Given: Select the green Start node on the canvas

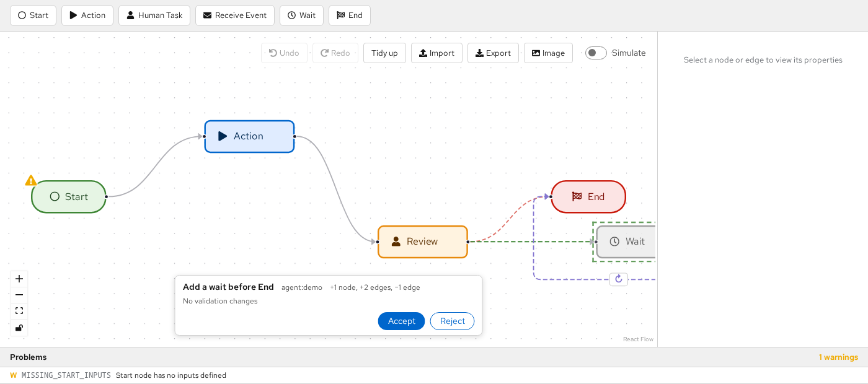Looking at the screenshot, I should pos(69,197).
